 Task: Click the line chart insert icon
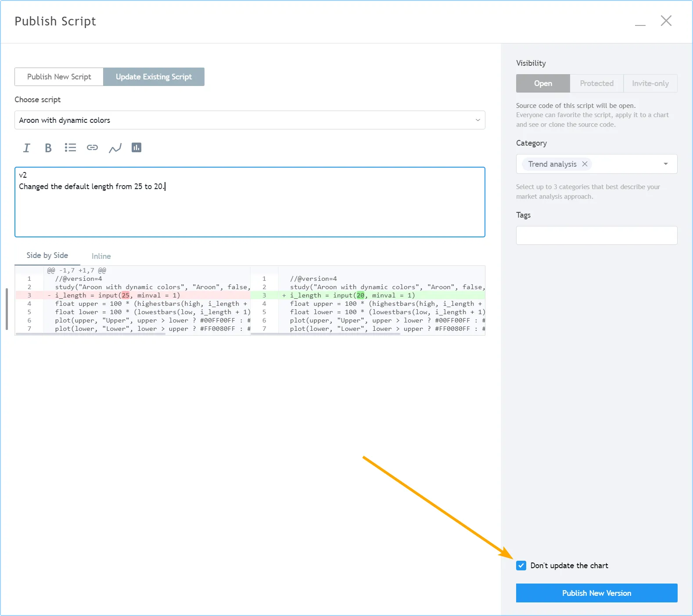pos(115,148)
